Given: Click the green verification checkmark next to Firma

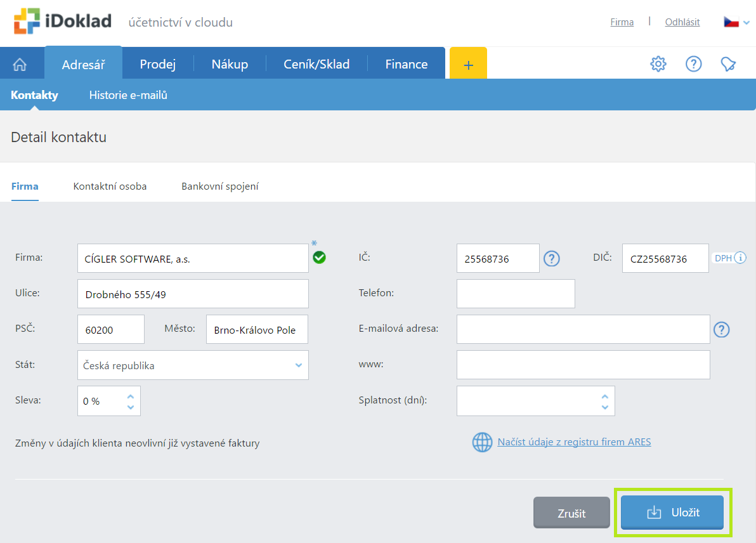Looking at the screenshot, I should 319,258.
